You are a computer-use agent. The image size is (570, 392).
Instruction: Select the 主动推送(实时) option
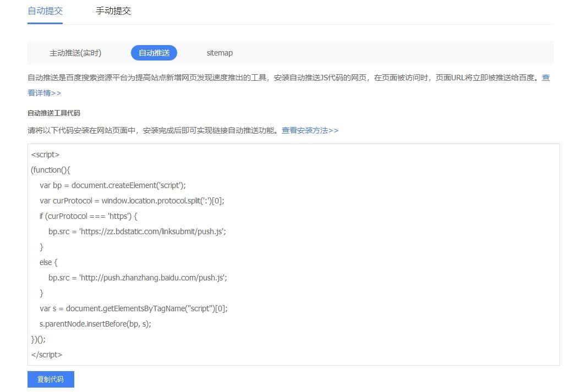[x=75, y=53]
